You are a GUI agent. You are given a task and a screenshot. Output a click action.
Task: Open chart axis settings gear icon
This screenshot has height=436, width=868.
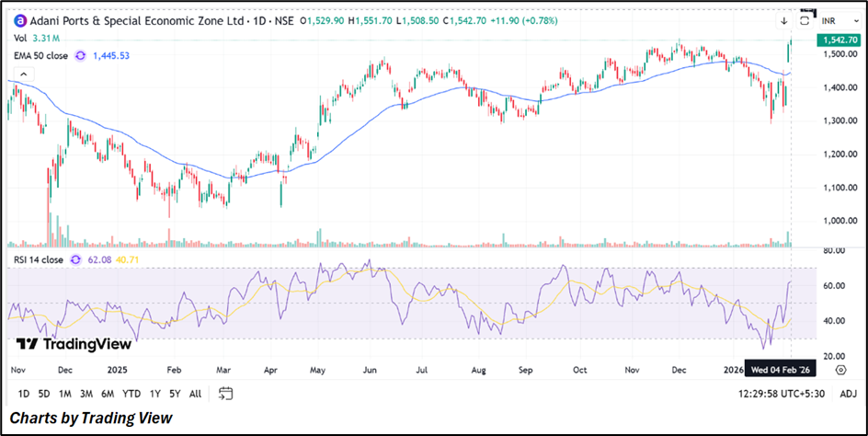(x=840, y=370)
